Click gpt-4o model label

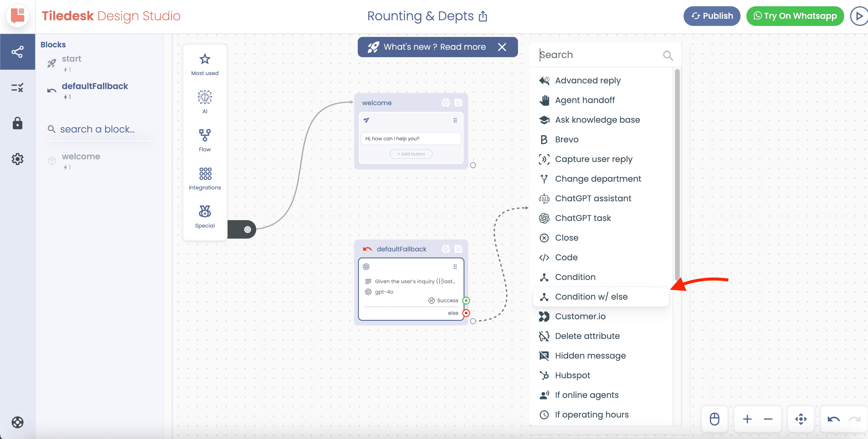384,292
